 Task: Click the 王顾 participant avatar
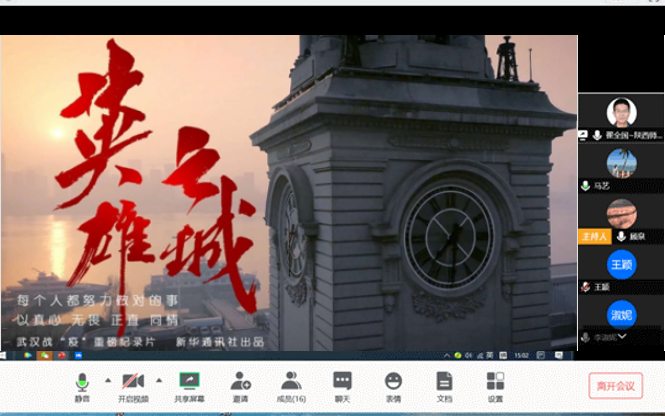[x=621, y=264]
